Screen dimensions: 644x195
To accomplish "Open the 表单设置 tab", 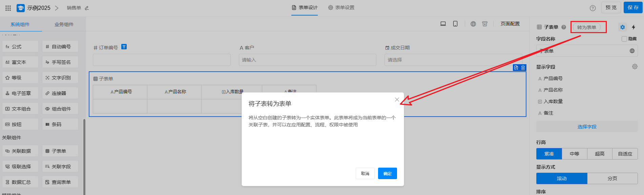I will point(341,7).
